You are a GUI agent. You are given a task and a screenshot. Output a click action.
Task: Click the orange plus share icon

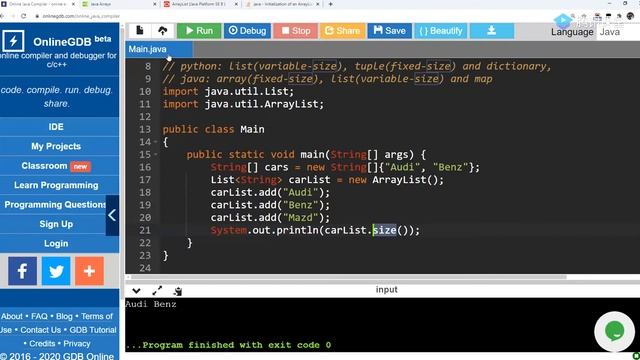89,271
